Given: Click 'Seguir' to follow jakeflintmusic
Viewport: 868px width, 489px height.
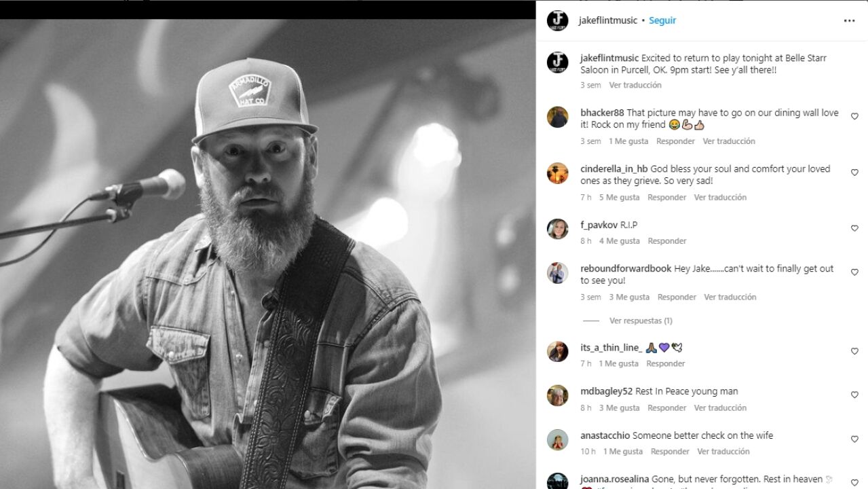Looking at the screenshot, I should coord(662,20).
